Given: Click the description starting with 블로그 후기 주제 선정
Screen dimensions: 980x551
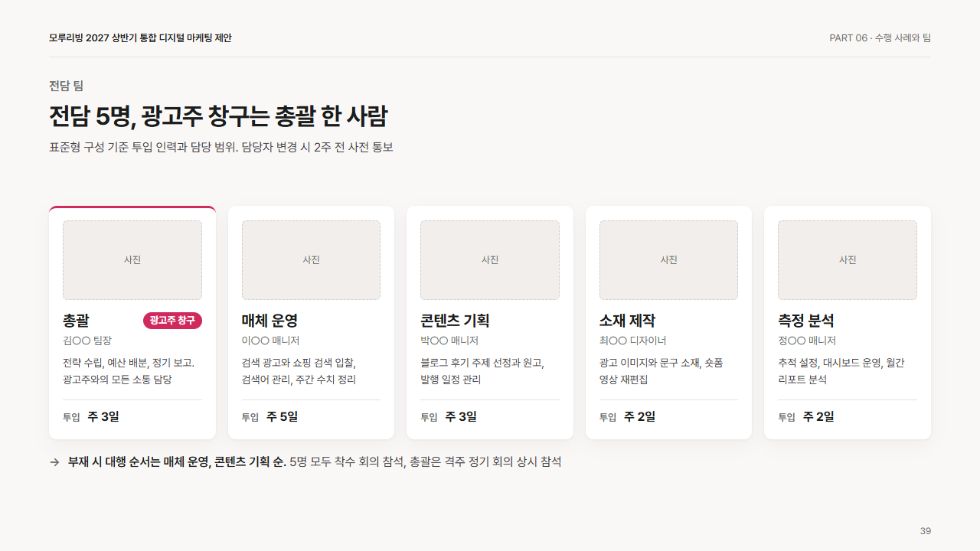Looking at the screenshot, I should point(482,371).
